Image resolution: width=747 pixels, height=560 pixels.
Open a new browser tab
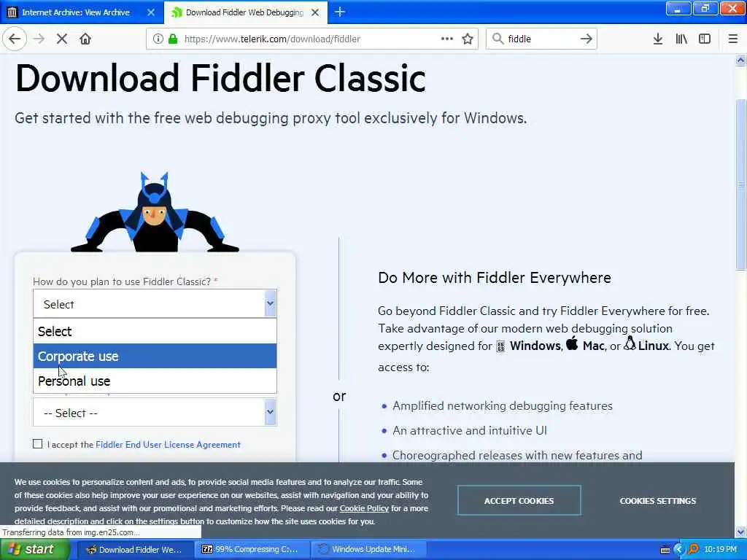tap(340, 12)
